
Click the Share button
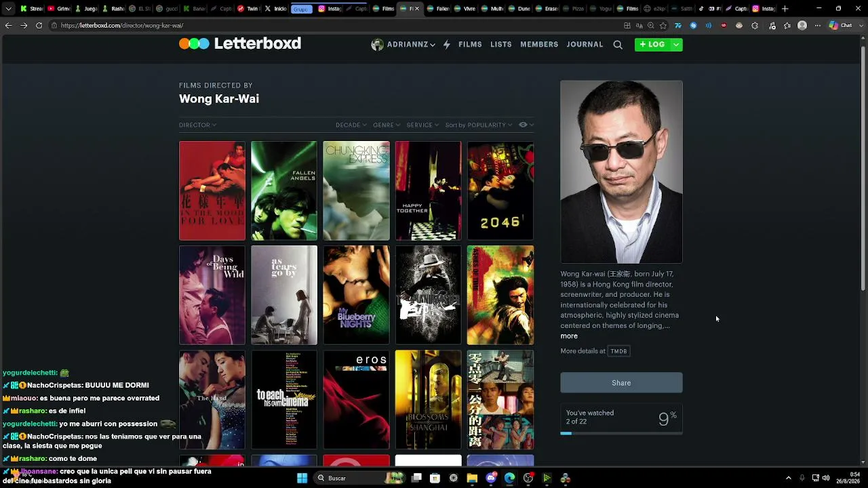click(x=621, y=383)
